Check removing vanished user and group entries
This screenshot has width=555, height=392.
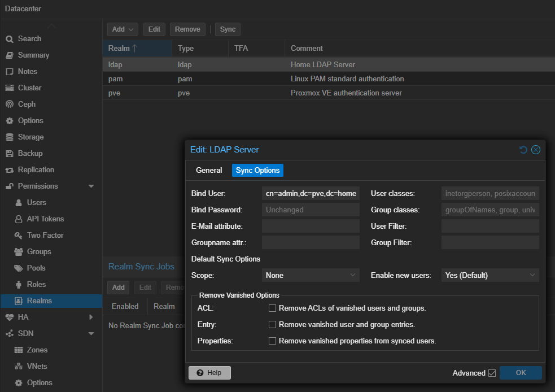pos(272,324)
